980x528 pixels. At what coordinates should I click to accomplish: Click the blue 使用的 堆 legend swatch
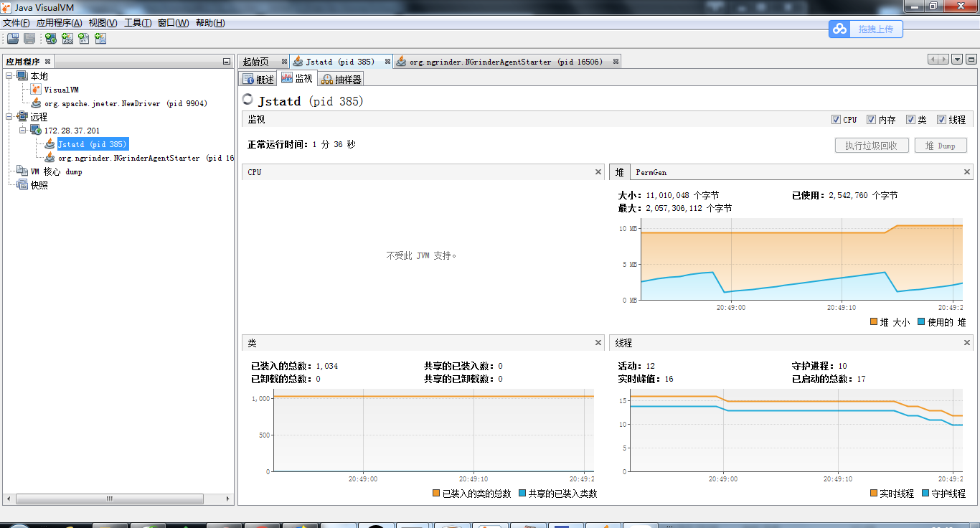pos(921,322)
